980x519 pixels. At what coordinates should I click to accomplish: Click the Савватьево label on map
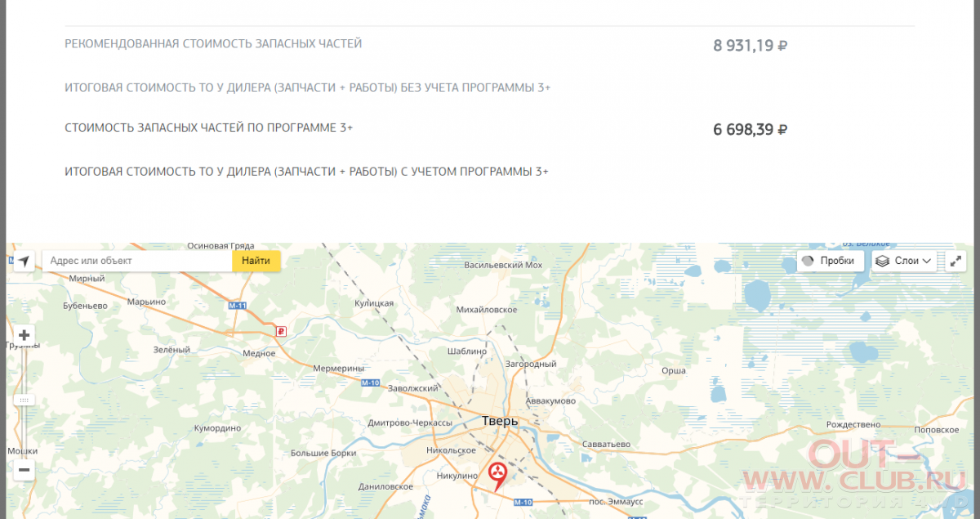pyautogui.click(x=607, y=444)
